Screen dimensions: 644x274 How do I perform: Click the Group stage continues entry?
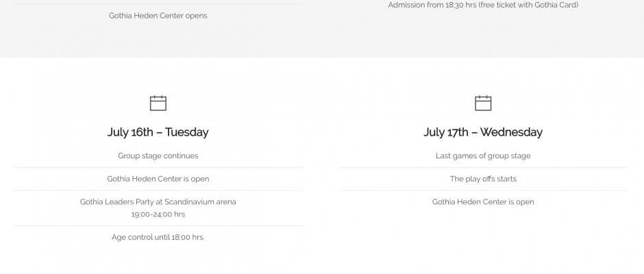158,155
